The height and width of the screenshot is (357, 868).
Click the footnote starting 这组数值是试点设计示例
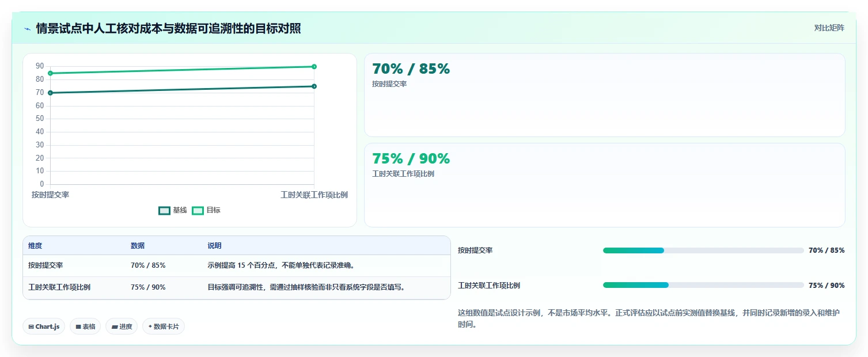tap(649, 318)
